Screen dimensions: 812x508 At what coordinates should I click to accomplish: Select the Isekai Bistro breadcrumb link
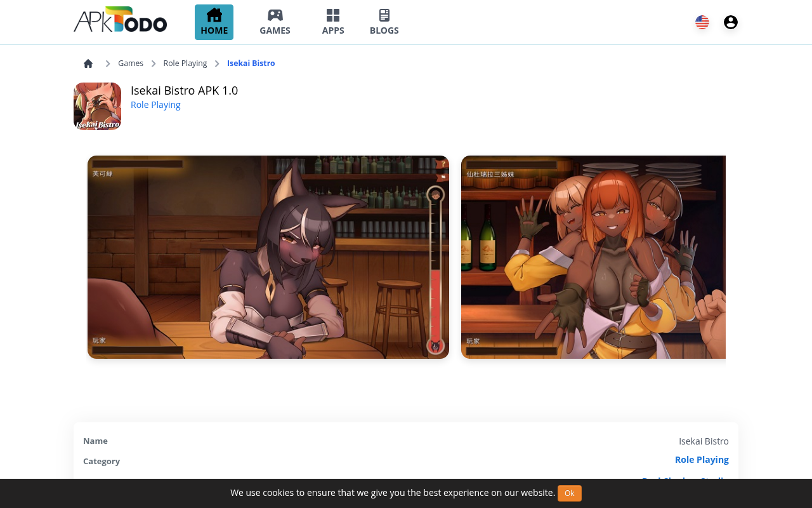(251, 63)
